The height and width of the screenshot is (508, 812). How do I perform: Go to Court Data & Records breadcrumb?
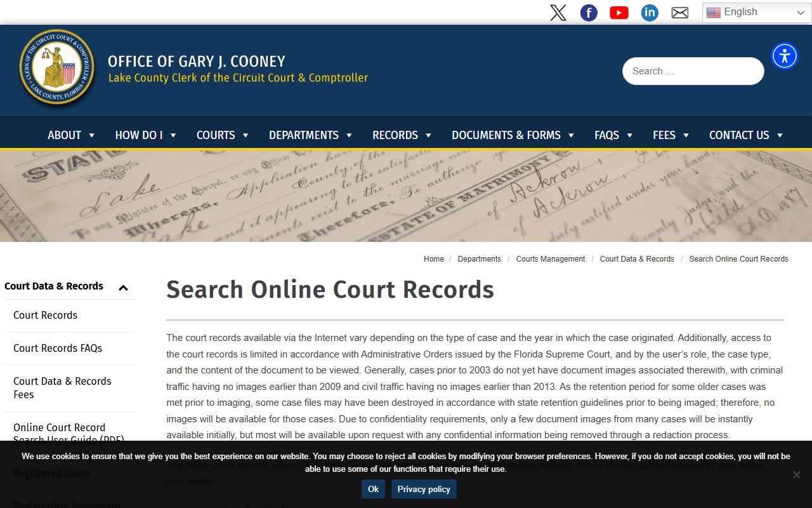[x=637, y=259]
